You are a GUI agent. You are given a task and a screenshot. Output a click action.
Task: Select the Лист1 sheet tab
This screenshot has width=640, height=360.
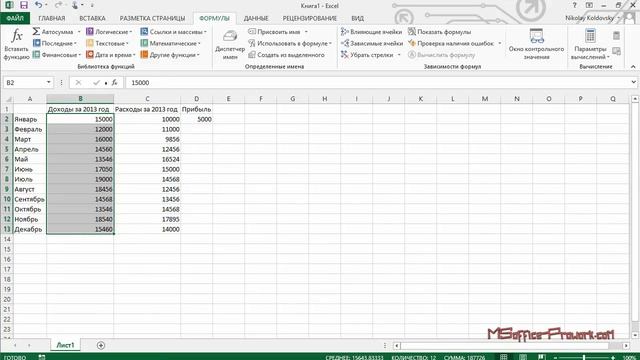coord(65,345)
